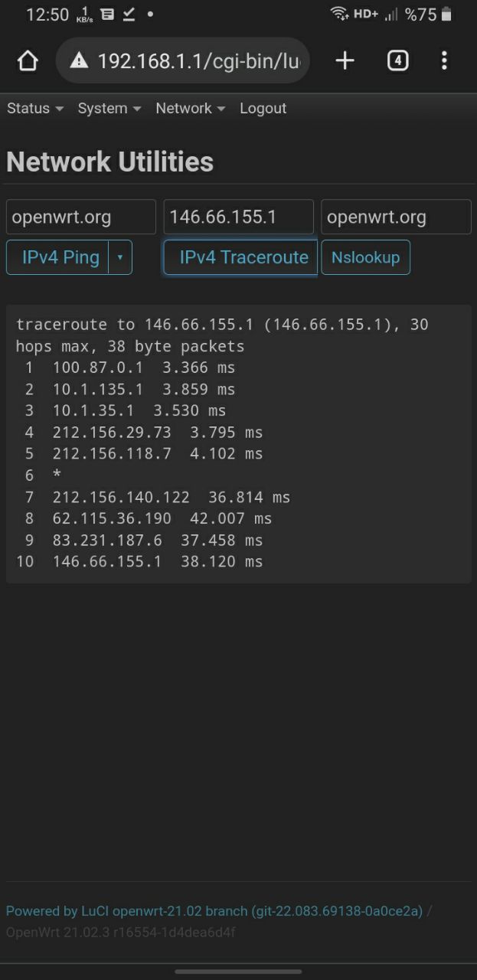Expand the Network dropdown menu
Viewport: 477px width, 980px height.
pos(190,109)
